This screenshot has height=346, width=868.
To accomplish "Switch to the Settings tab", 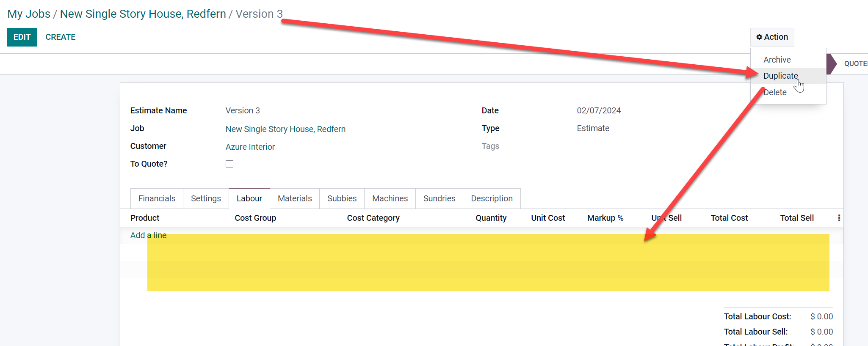I will click(x=206, y=198).
